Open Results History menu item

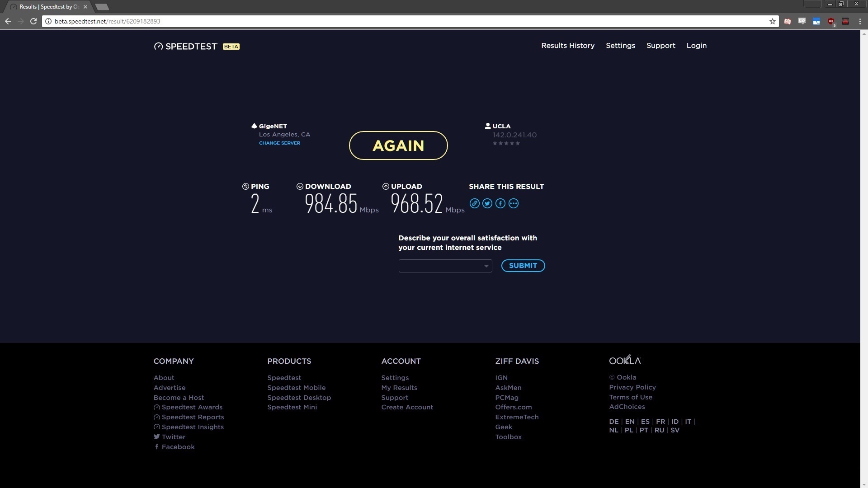click(x=568, y=46)
